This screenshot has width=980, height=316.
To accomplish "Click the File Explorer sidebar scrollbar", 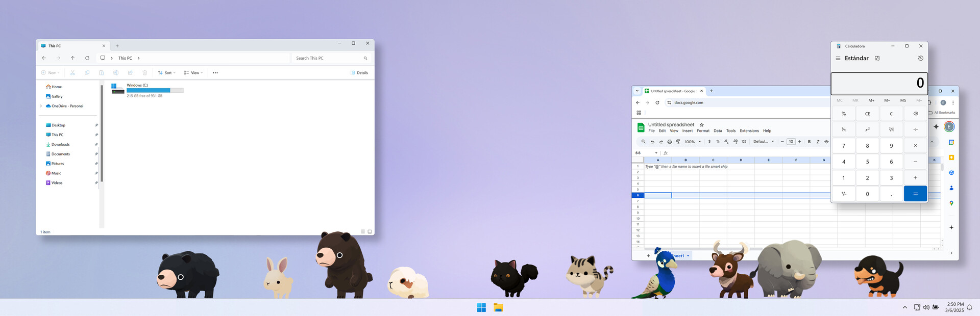I will [102, 134].
